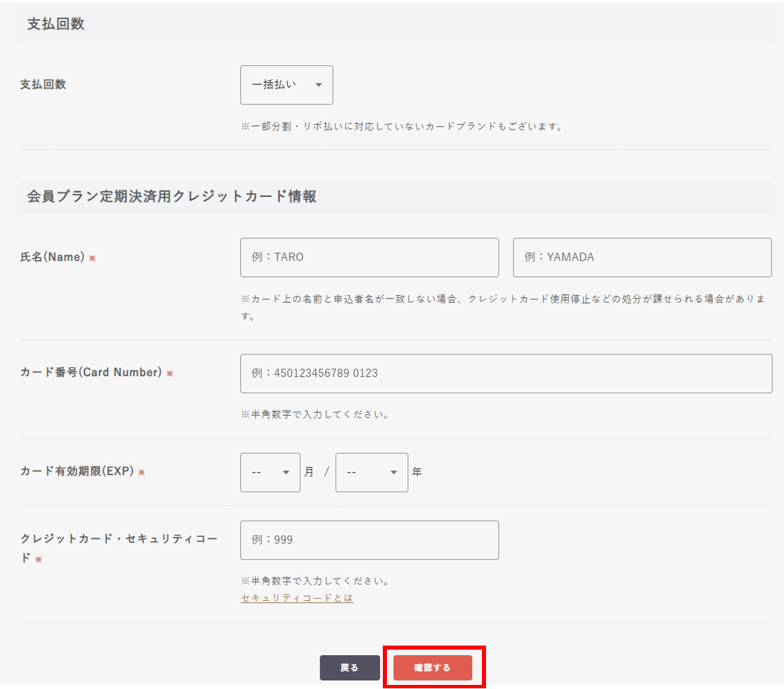Select the security code field showing 例：999
Screen dimensions: 784x689
tap(369, 540)
